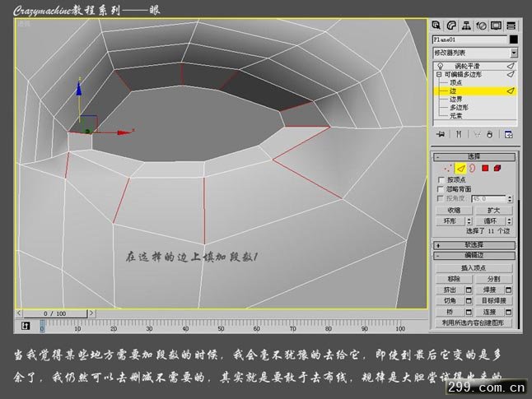Click the 按角度 value spinner arrows
This screenshot has width=532, height=399.
tap(510, 198)
